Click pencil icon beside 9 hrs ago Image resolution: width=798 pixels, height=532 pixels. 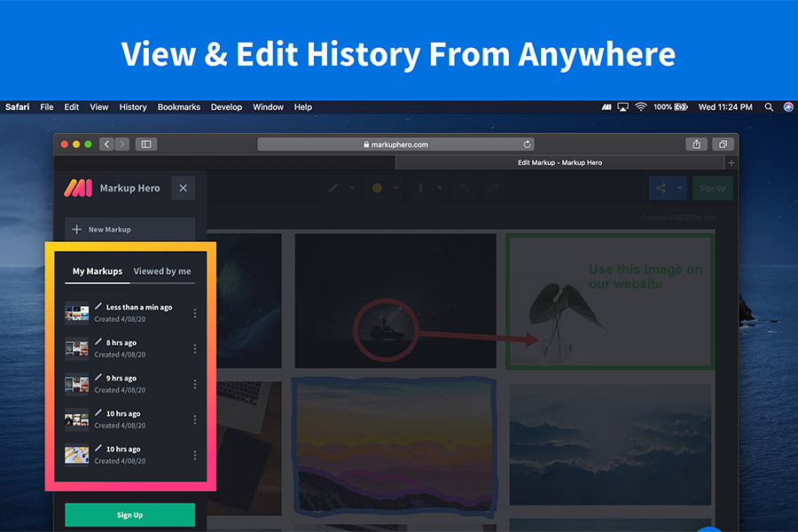(x=98, y=377)
